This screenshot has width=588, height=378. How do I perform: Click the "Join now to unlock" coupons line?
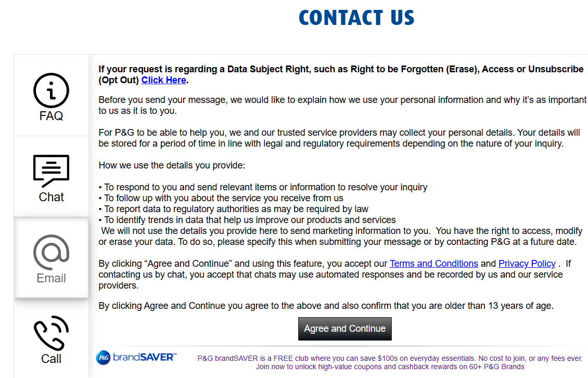[x=390, y=367]
